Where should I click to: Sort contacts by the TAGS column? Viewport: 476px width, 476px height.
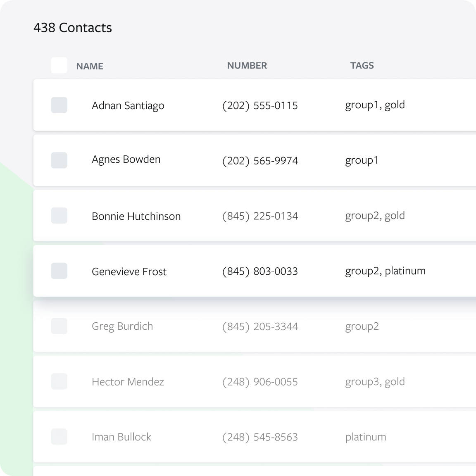click(362, 65)
